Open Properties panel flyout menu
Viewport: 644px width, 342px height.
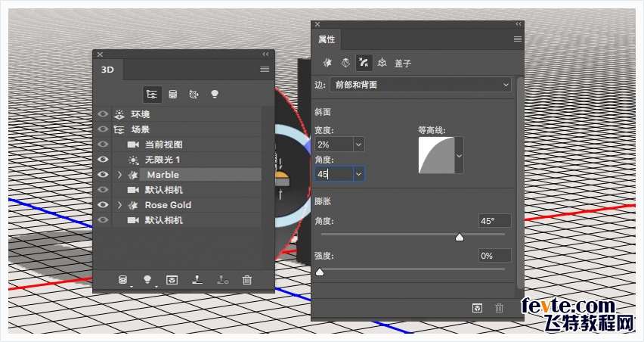pos(518,39)
